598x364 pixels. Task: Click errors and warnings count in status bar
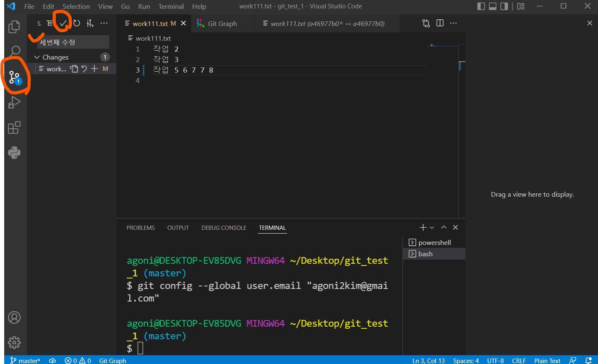[x=78, y=361]
